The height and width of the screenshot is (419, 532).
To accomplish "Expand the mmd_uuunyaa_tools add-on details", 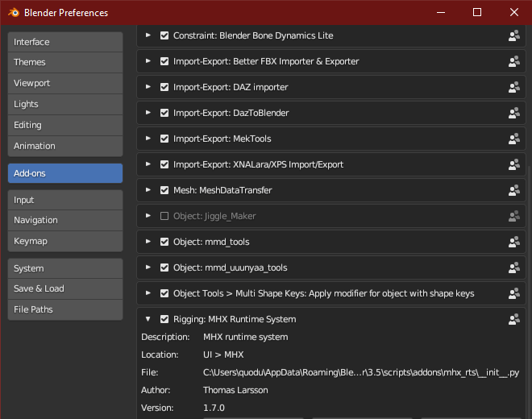I will pos(148,268).
